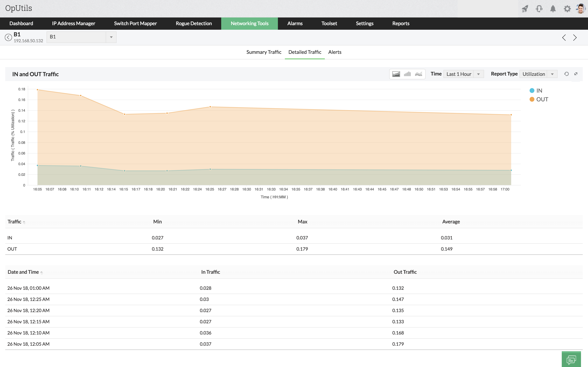Screen dimensions: 588x367
Task: Go back using the circled arrow icon
Action: coord(8,37)
